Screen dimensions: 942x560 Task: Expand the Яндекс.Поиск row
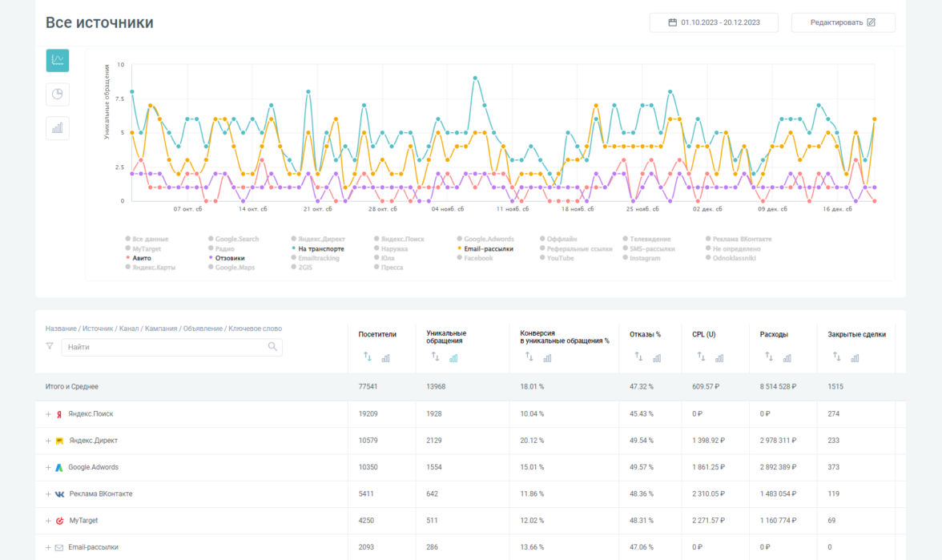coord(48,414)
